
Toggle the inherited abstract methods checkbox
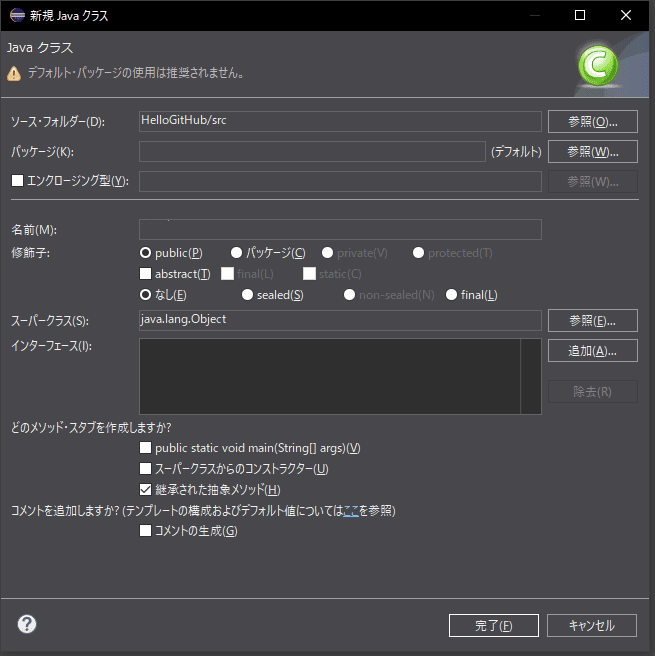(x=146, y=490)
